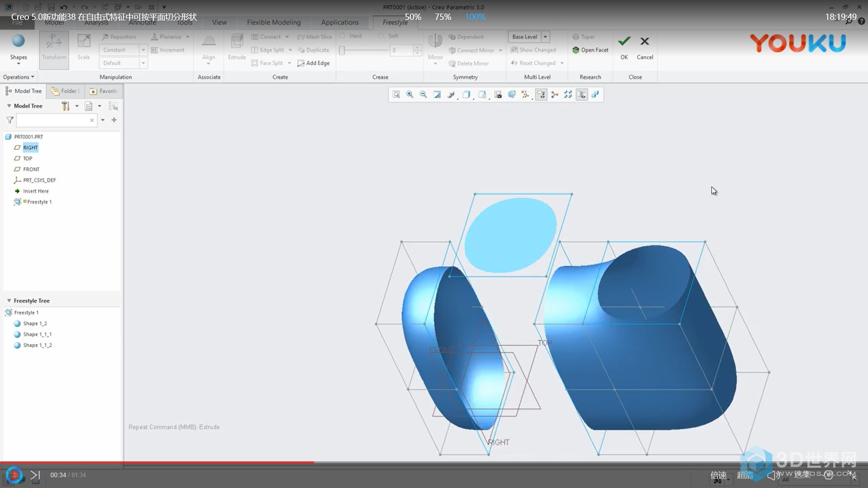This screenshot has height=488, width=868.
Task: Select the Transform tool
Action: 54,49
